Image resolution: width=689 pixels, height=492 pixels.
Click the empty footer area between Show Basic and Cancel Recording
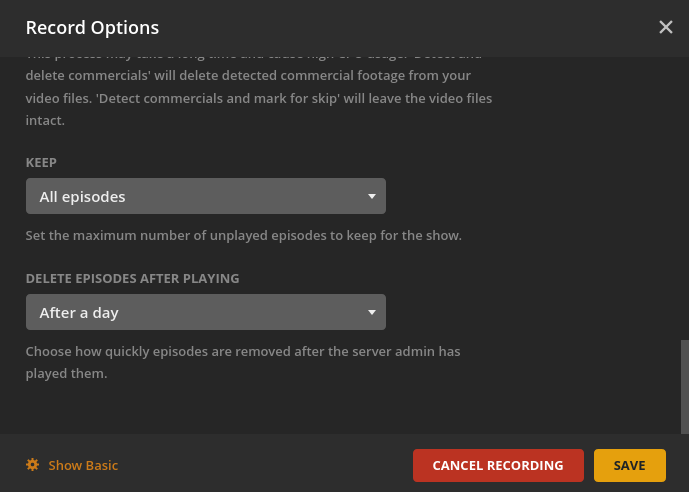(x=265, y=465)
